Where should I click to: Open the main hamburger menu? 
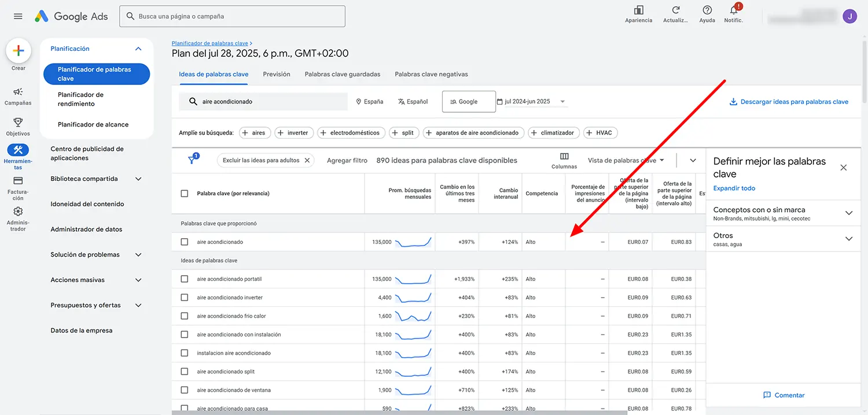(18, 16)
